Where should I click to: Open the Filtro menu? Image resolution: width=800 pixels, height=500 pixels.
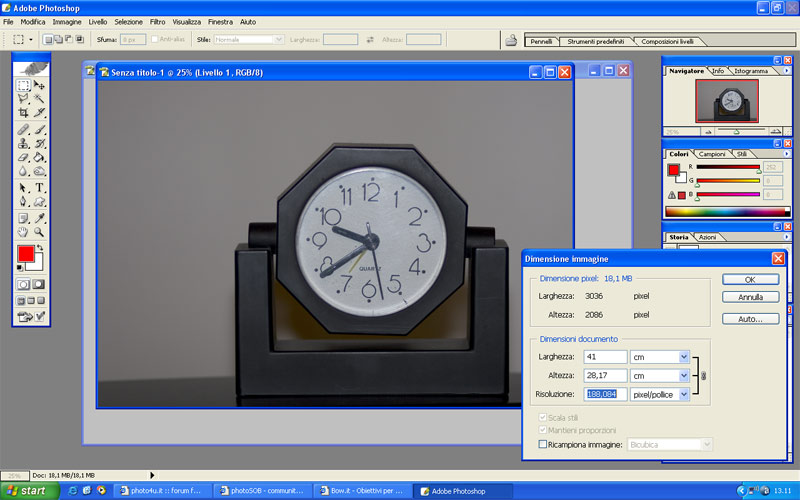(158, 21)
